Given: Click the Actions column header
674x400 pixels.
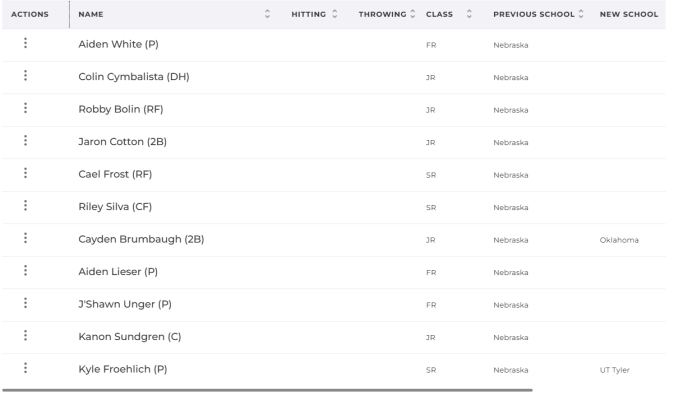Looking at the screenshot, I should point(30,14).
